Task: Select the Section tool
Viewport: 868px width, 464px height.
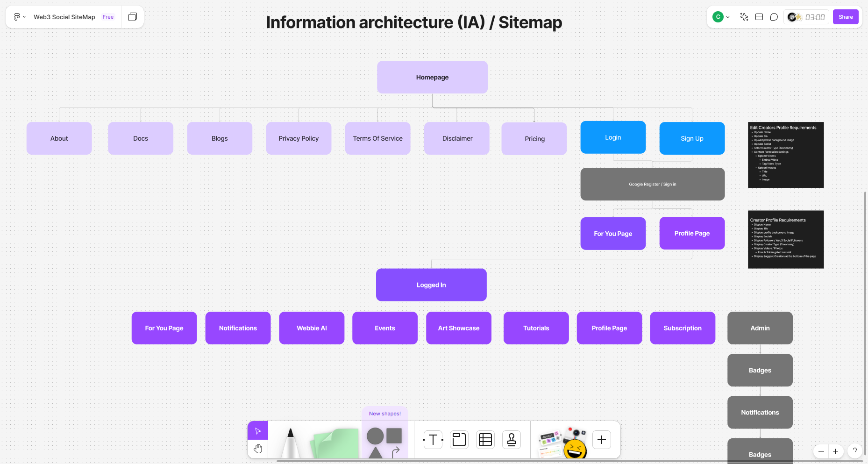Action: (x=459, y=440)
